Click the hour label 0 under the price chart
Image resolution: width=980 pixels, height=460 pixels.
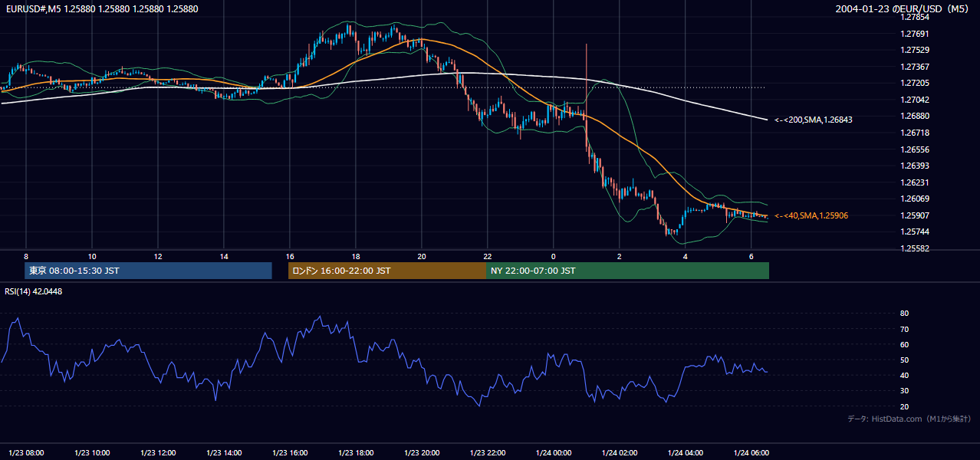[x=554, y=256]
